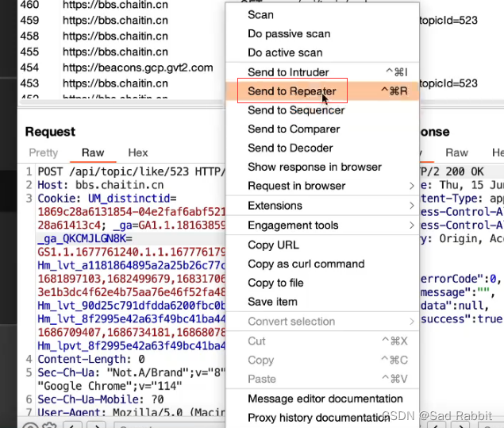Select history row 460
The width and height of the screenshot is (504, 428).
click(x=122, y=5)
